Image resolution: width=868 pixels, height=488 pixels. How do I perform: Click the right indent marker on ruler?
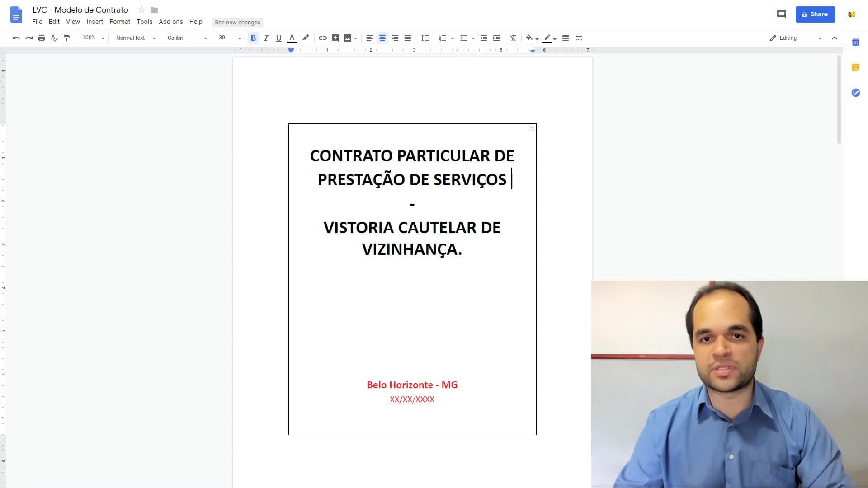pyautogui.click(x=533, y=51)
